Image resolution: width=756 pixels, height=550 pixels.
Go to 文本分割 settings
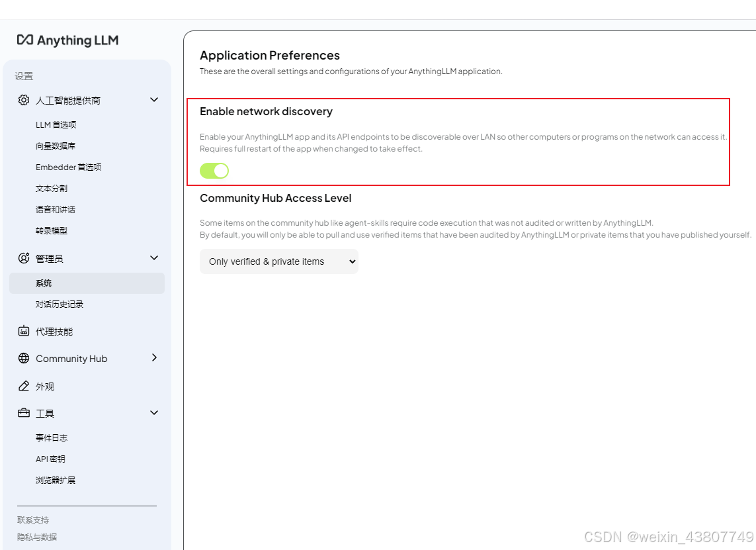pos(52,189)
